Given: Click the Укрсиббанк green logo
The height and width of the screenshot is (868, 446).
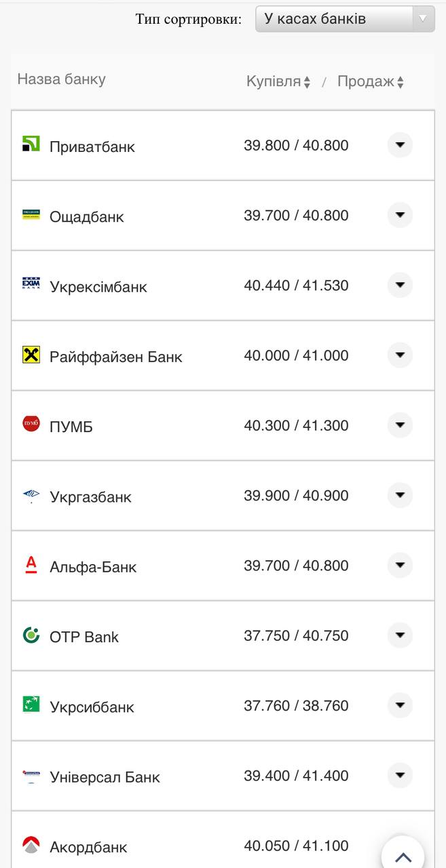Looking at the screenshot, I should pyautogui.click(x=31, y=705).
